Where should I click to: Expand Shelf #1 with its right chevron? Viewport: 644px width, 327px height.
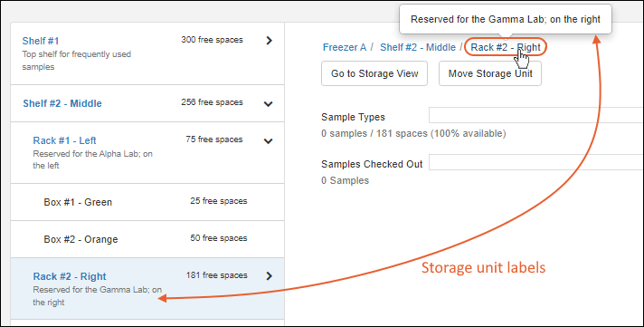click(x=269, y=41)
